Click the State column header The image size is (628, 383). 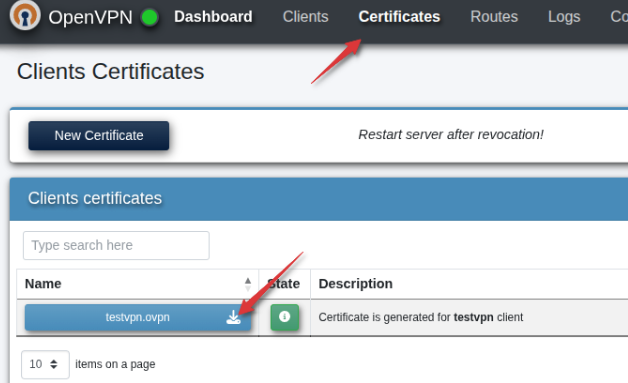coord(284,284)
